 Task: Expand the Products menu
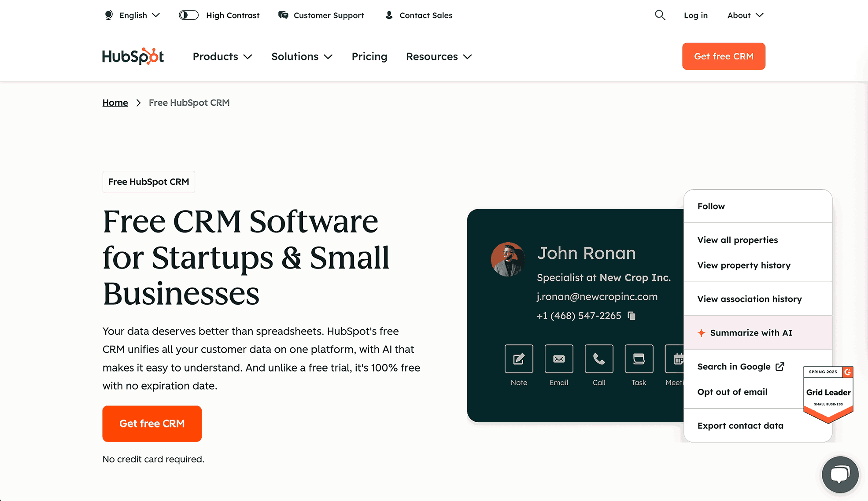click(222, 57)
